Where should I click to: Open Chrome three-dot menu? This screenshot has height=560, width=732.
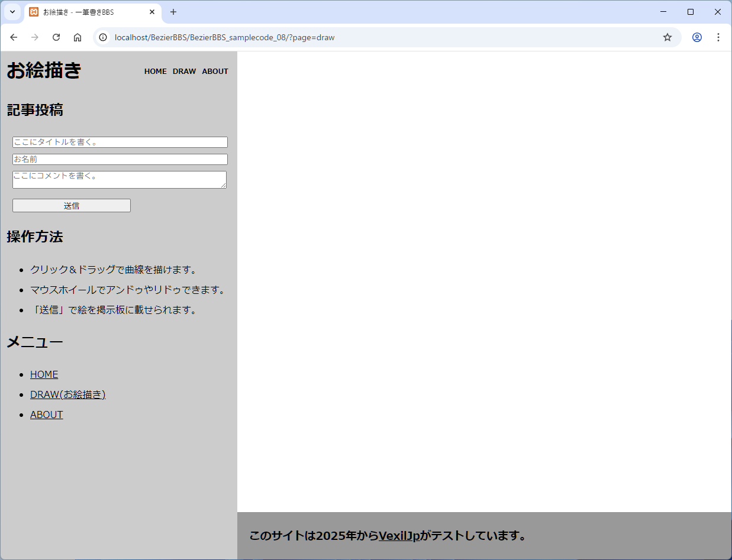[718, 37]
